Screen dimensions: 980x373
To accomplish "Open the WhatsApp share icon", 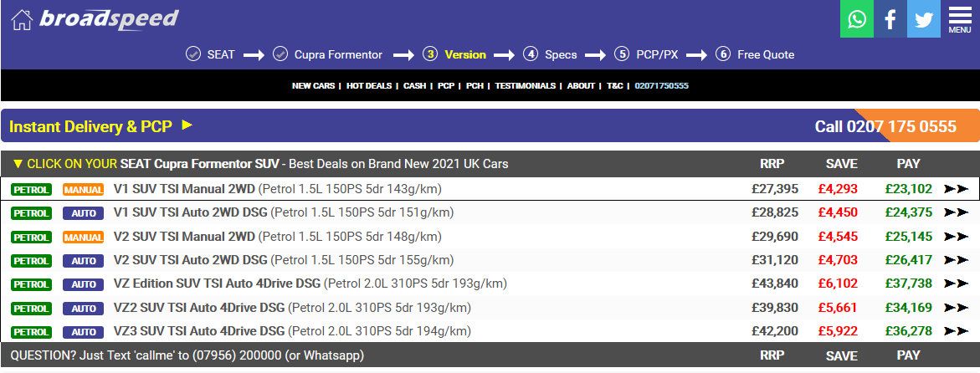I will (857, 19).
